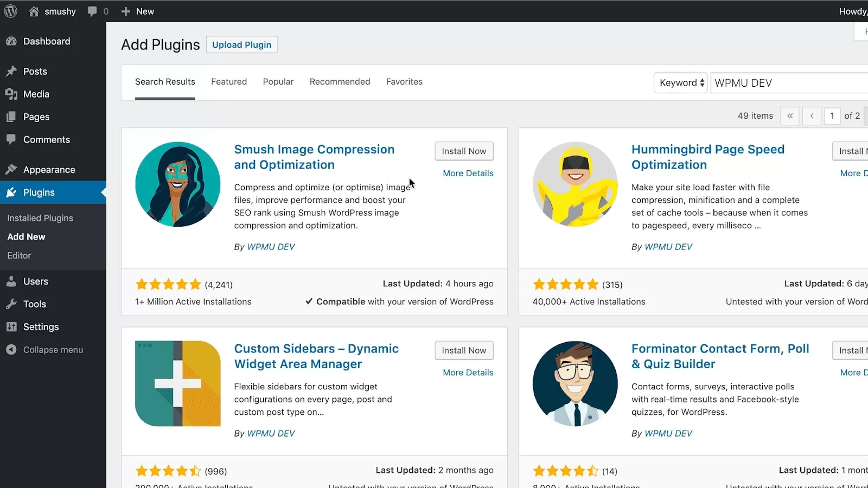Open Settings in the sidebar menu
The width and height of the screenshot is (868, 488).
[41, 327]
